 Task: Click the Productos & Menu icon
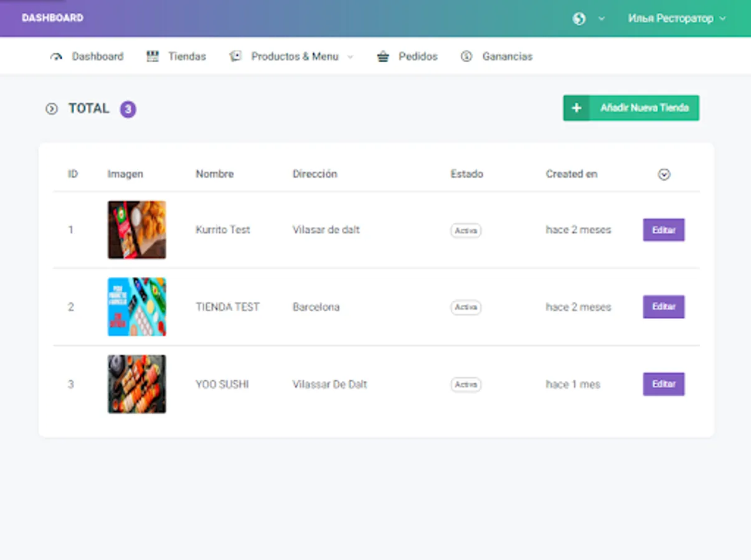pyautogui.click(x=235, y=57)
